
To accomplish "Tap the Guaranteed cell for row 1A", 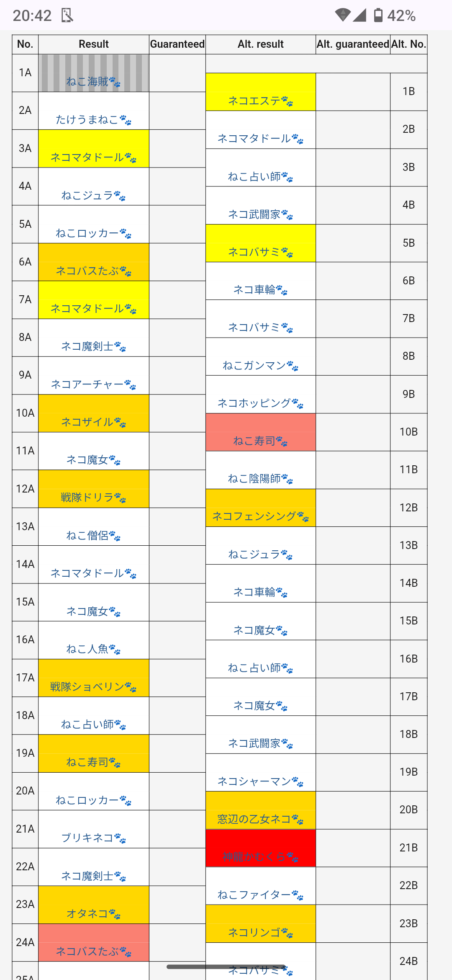I will coord(177,73).
